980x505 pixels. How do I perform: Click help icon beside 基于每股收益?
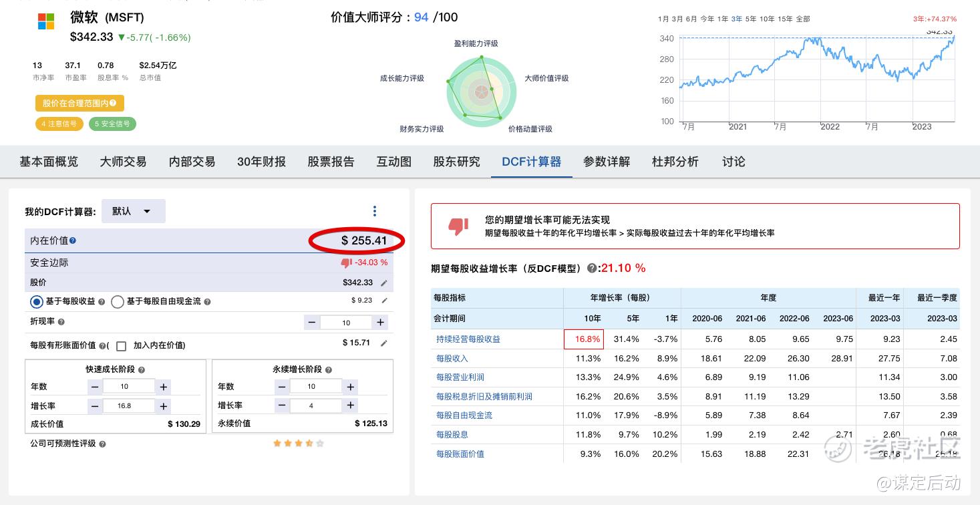click(x=102, y=302)
